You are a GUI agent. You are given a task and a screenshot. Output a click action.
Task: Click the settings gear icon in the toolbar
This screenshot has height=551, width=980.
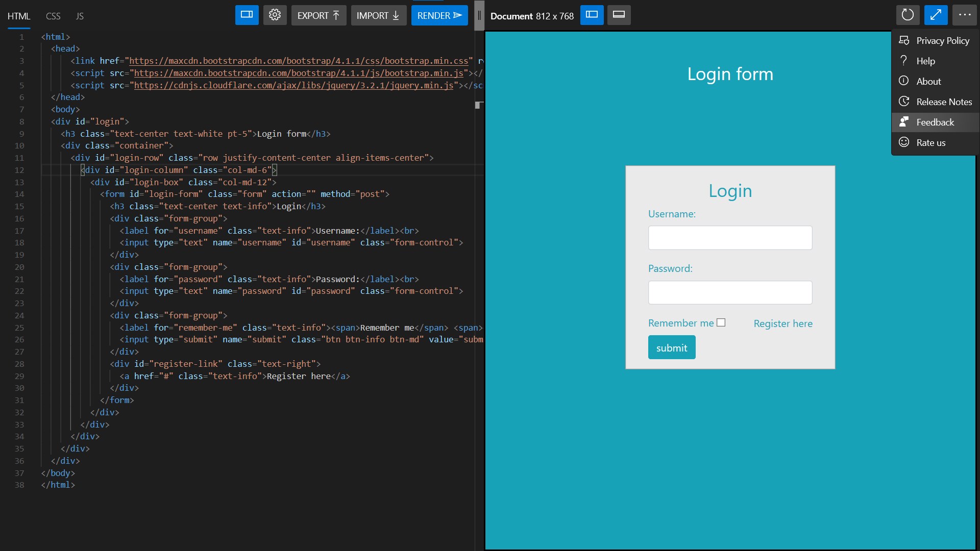tap(275, 15)
